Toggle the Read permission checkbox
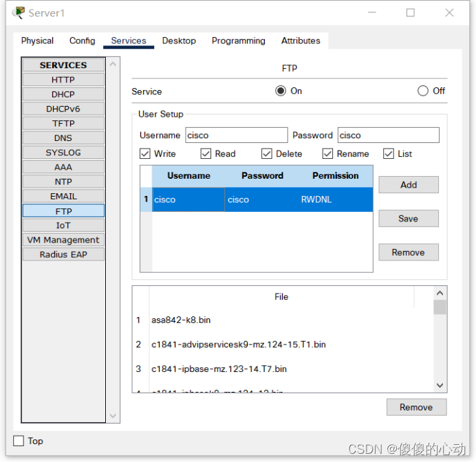Viewport: 476px width, 462px height. coord(206,154)
